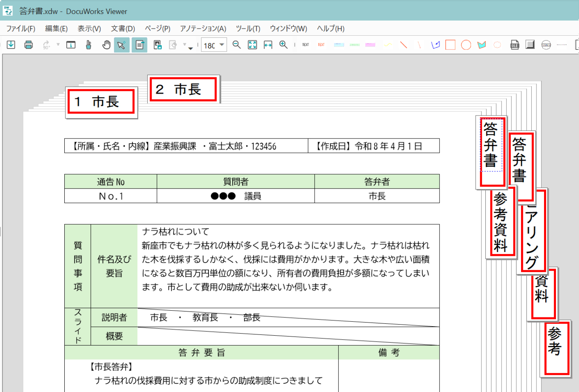Click the 参考資料 vertical tab label
The height and width of the screenshot is (392, 579).
[x=501, y=222]
